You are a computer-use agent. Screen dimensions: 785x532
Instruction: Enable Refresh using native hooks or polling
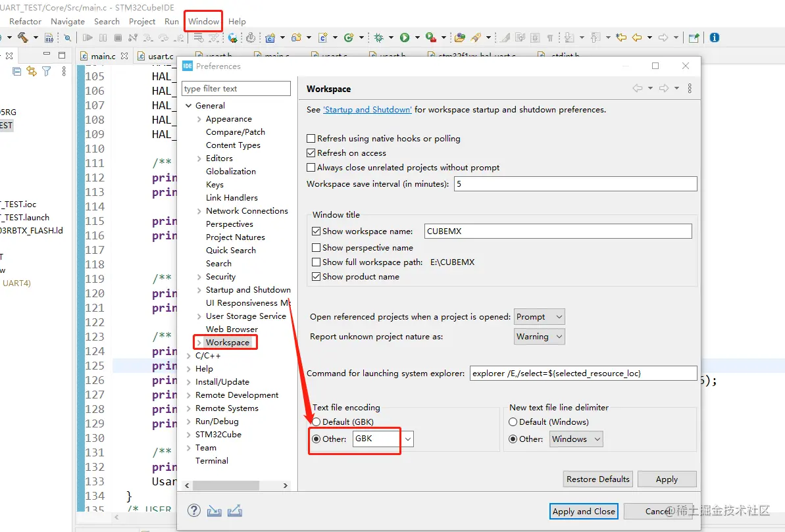(311, 138)
